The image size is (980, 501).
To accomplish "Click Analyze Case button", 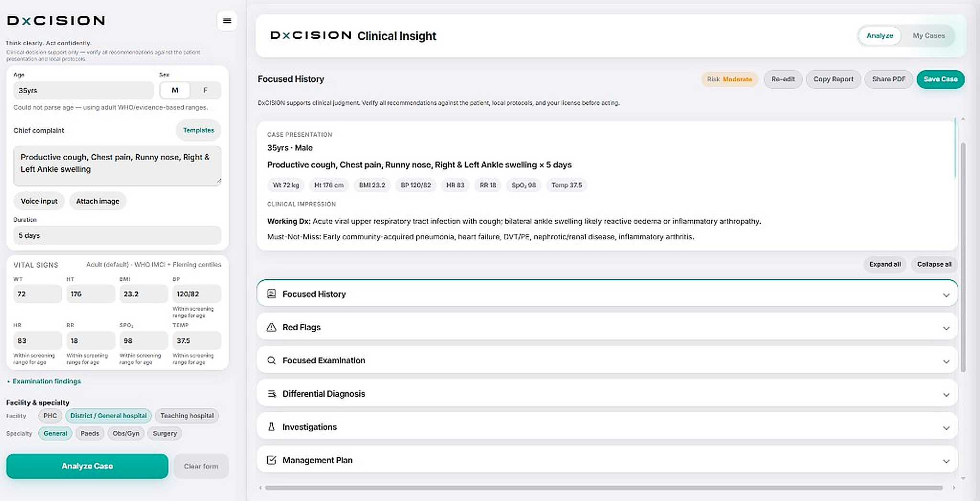I will pyautogui.click(x=87, y=466).
